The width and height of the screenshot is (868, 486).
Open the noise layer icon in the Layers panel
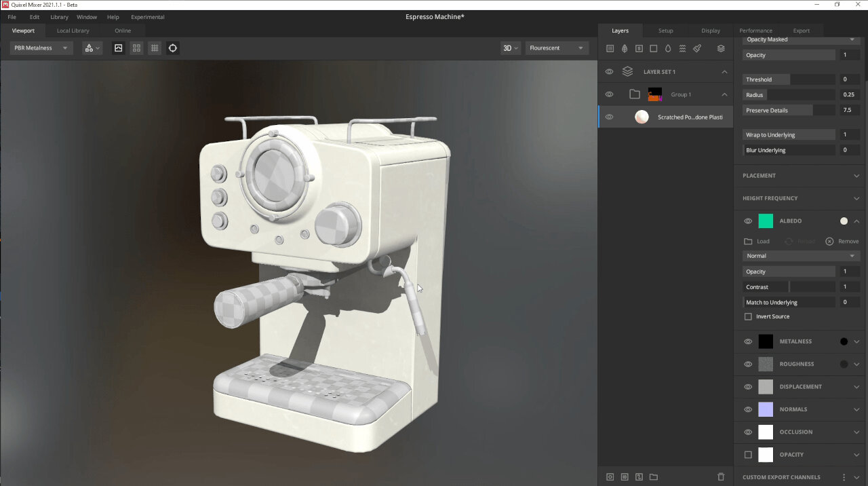tap(682, 48)
